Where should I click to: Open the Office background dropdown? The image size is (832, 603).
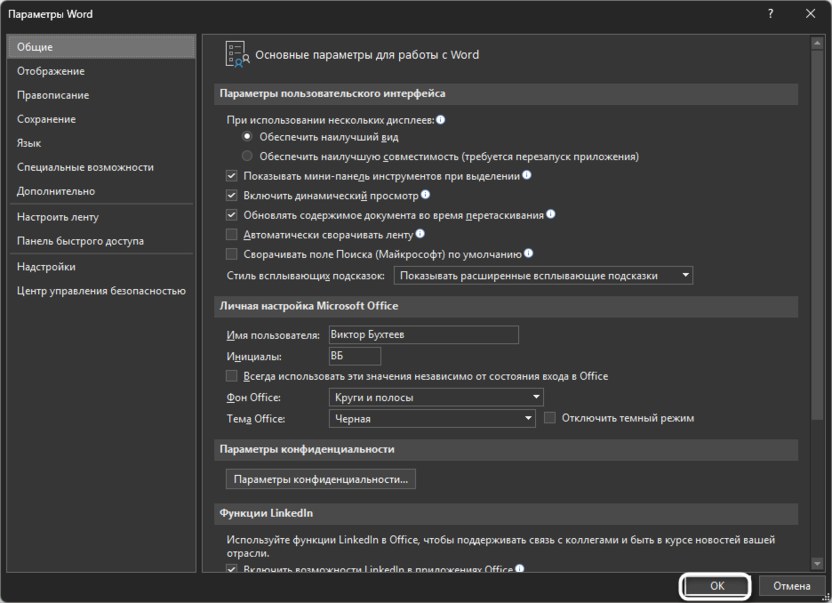tap(533, 397)
